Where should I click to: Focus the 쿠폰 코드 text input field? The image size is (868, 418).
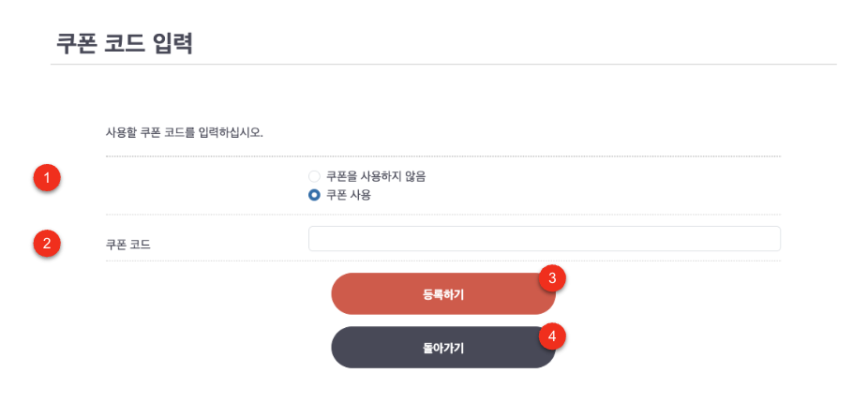click(544, 239)
